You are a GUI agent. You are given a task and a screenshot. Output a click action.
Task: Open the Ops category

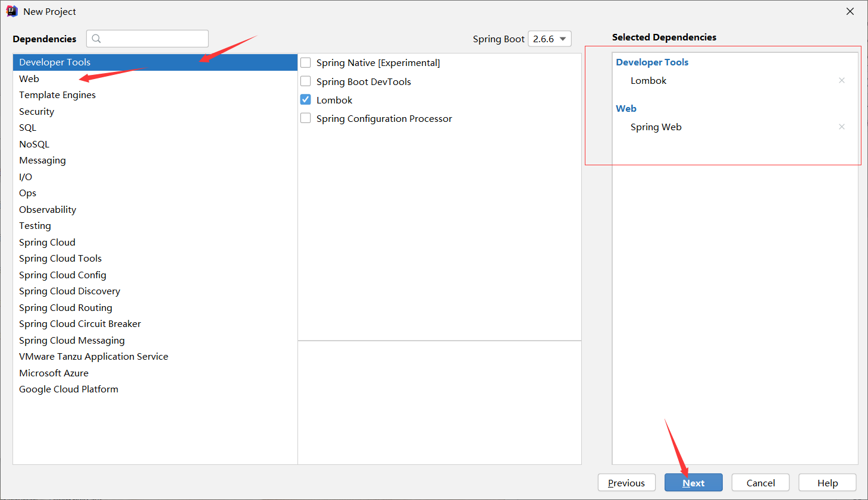coord(155,193)
